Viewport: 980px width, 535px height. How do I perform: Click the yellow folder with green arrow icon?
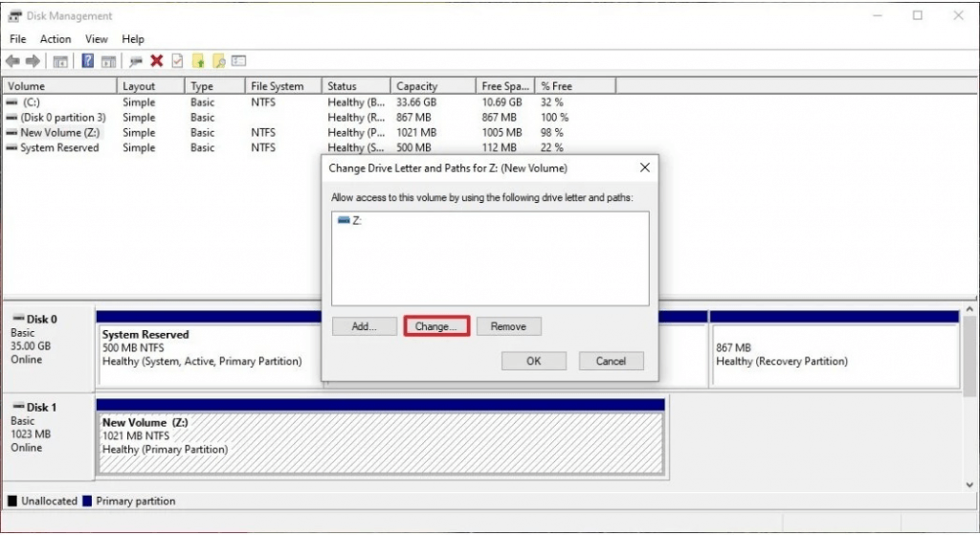[x=198, y=60]
